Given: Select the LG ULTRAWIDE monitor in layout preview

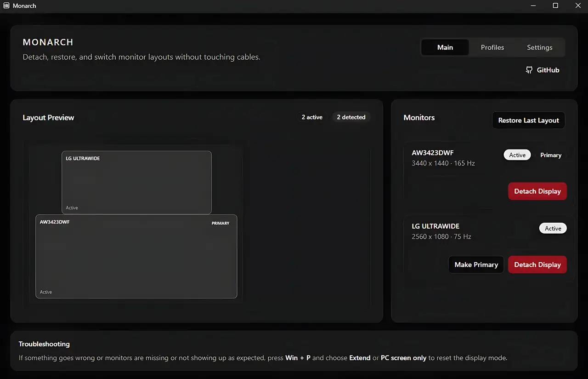Looking at the screenshot, I should click(x=136, y=183).
